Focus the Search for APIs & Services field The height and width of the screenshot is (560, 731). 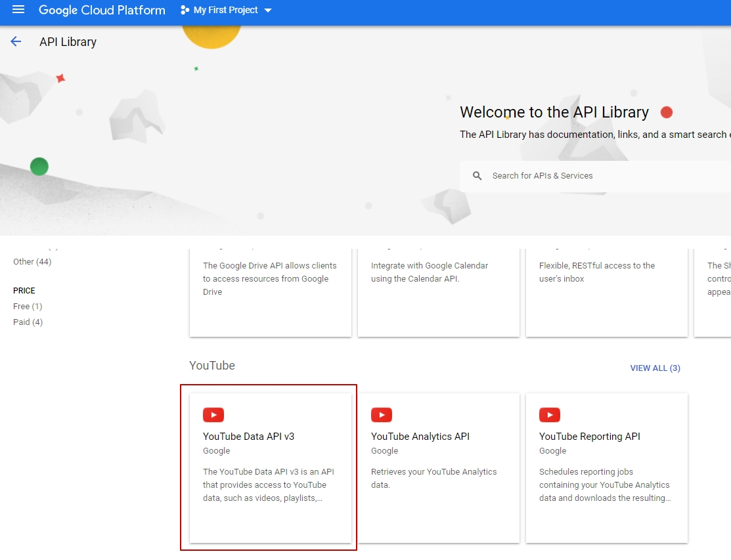pyautogui.click(x=595, y=176)
